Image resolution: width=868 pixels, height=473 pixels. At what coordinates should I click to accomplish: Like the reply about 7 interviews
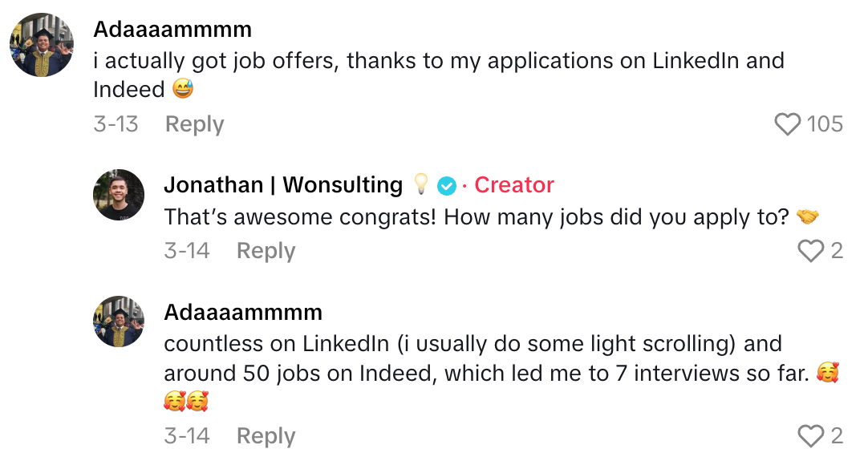tap(811, 436)
